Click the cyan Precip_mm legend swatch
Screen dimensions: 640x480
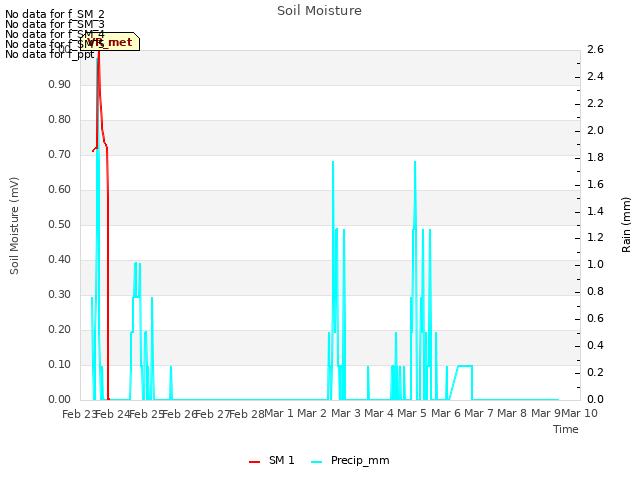(x=316, y=462)
